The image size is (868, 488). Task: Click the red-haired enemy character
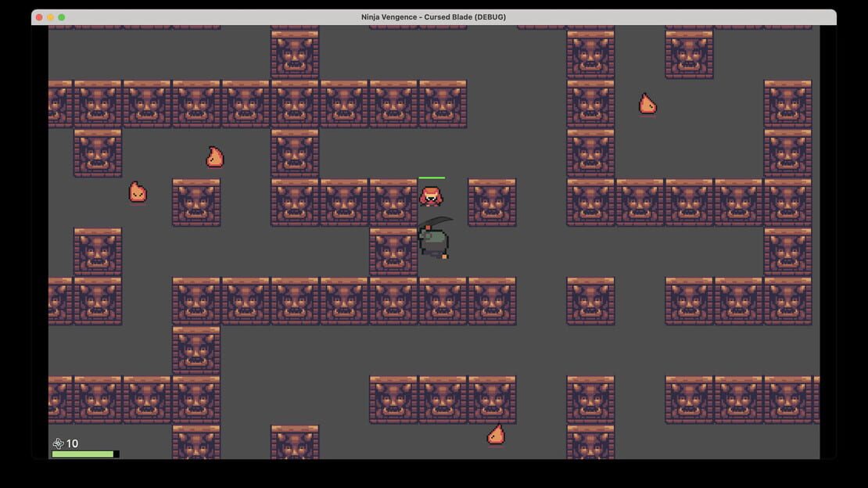pos(431,196)
